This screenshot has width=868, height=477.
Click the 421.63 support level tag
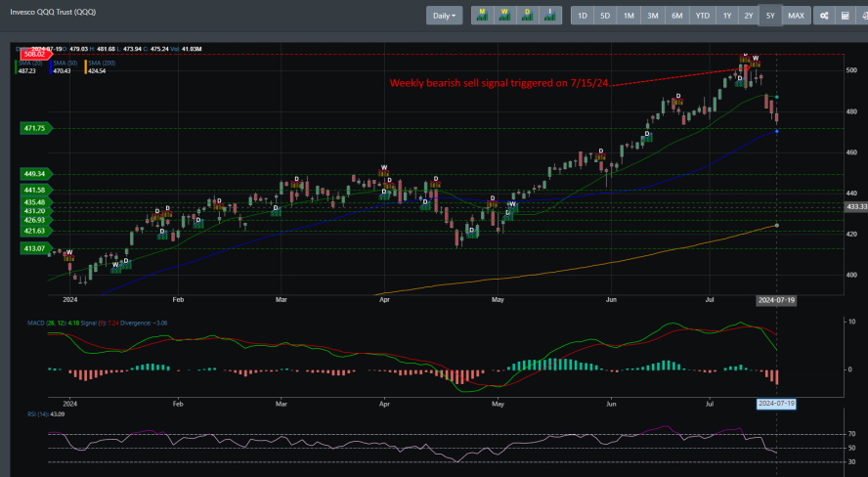(x=35, y=231)
